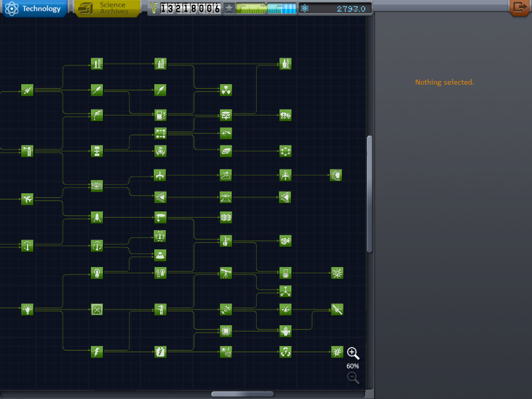
Task: Click the horizontal scrollbar thumb at the bottom
Action: (243, 394)
